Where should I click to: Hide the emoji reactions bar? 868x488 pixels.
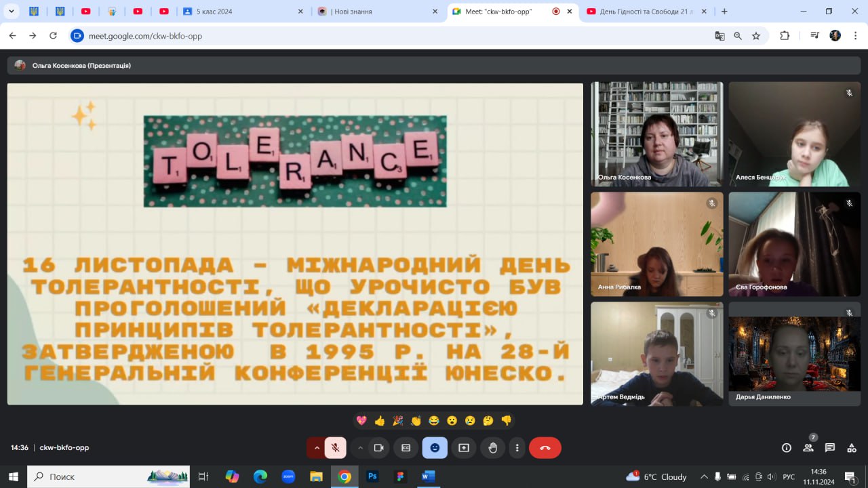click(x=435, y=448)
